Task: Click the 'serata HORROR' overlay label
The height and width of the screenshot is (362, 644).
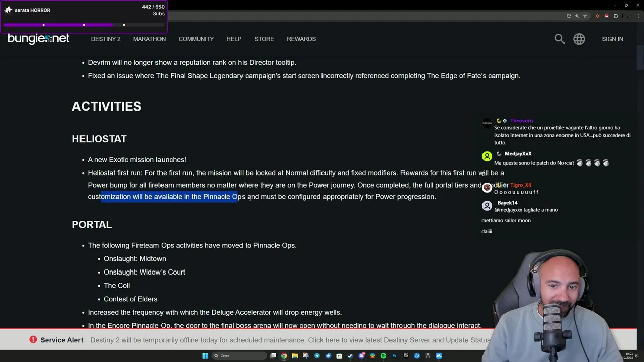Action: [32, 10]
